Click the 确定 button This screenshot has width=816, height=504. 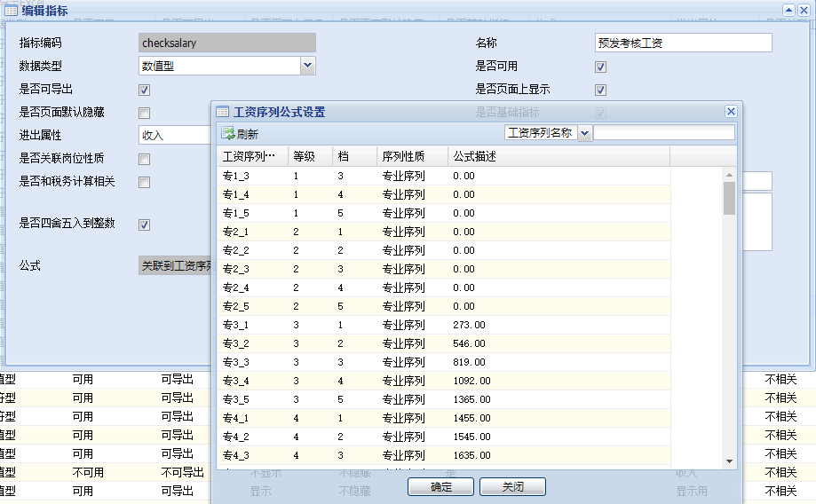pyautogui.click(x=440, y=487)
